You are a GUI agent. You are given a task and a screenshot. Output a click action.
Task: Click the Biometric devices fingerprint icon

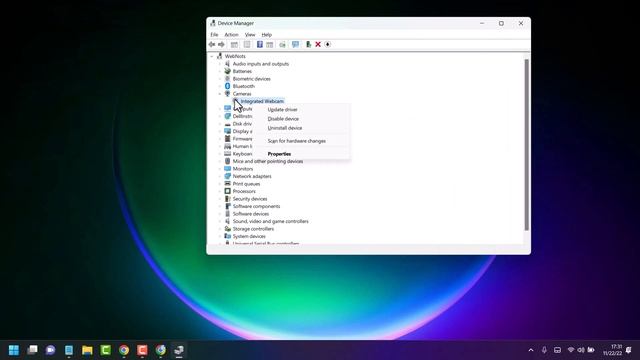[x=228, y=79]
